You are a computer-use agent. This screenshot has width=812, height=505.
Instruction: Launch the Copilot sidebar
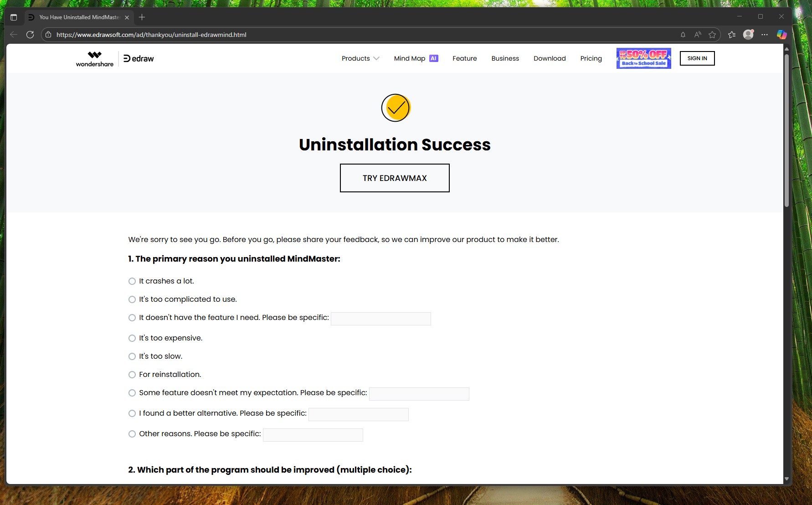pos(782,35)
